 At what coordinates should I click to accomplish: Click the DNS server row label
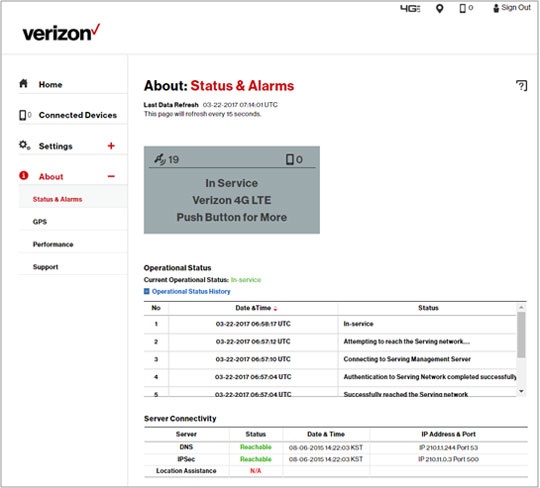186,447
